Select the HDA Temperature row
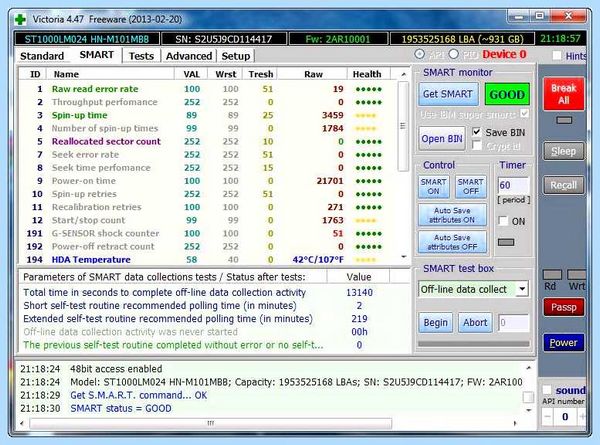 coord(207,259)
